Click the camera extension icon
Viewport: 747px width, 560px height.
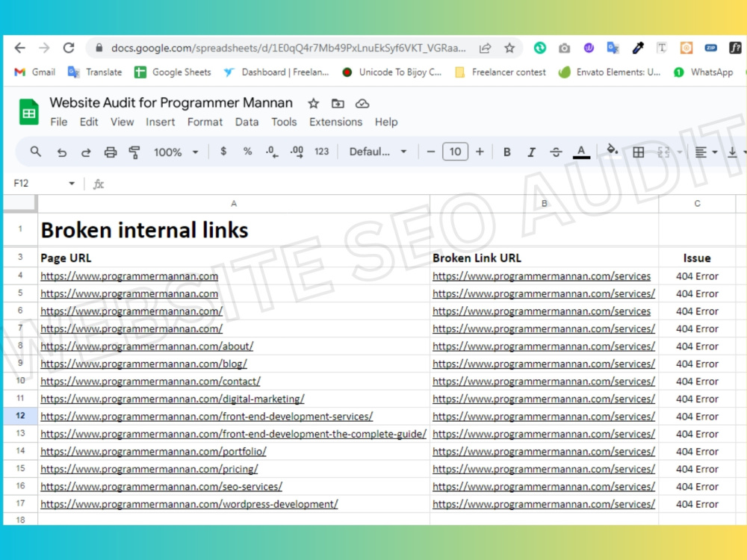tap(564, 48)
